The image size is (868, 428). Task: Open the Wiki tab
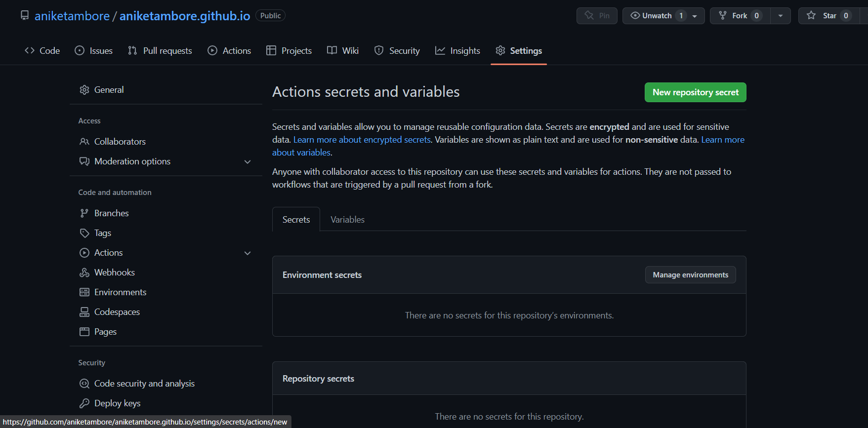pyautogui.click(x=343, y=50)
